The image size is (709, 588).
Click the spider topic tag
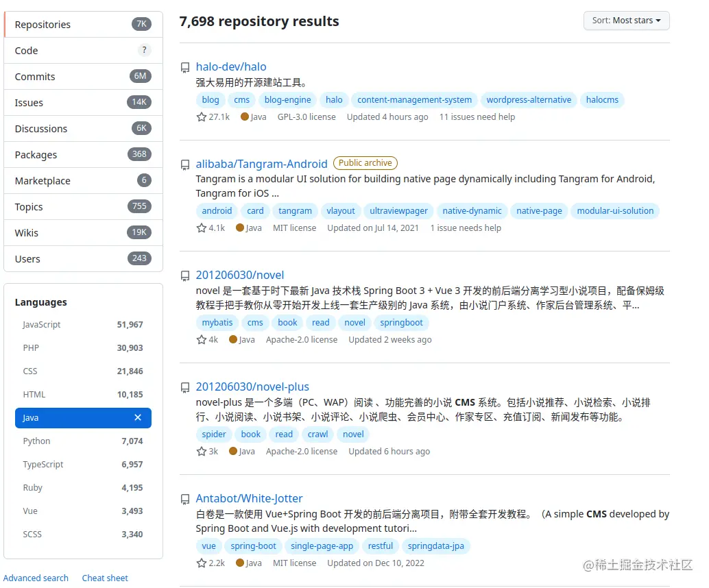pyautogui.click(x=213, y=434)
